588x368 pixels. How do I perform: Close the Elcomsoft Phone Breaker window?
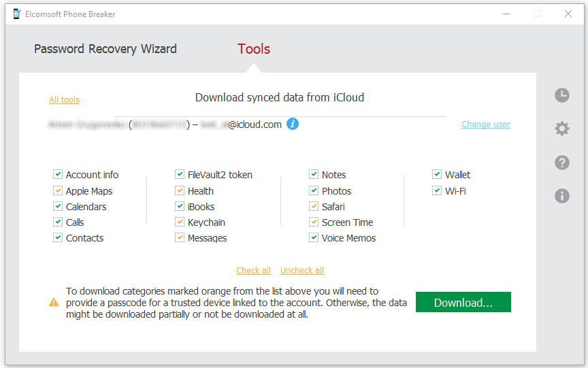(x=568, y=14)
